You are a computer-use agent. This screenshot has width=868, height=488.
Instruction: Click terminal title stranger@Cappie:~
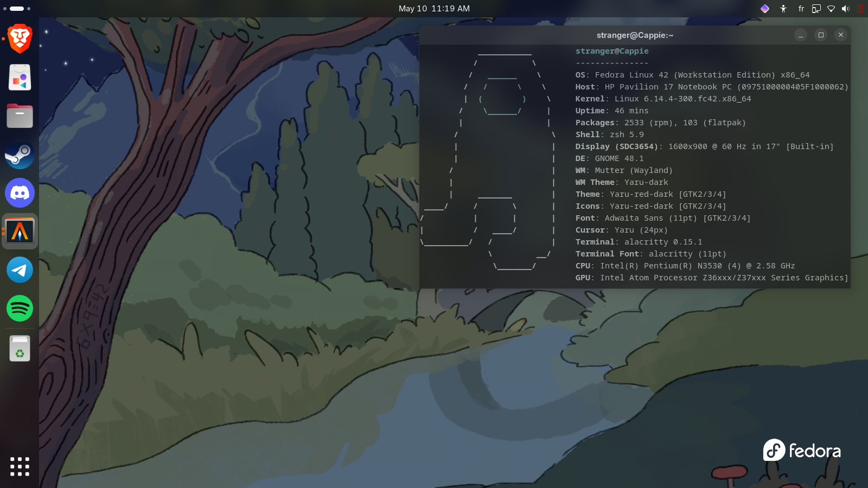(635, 35)
